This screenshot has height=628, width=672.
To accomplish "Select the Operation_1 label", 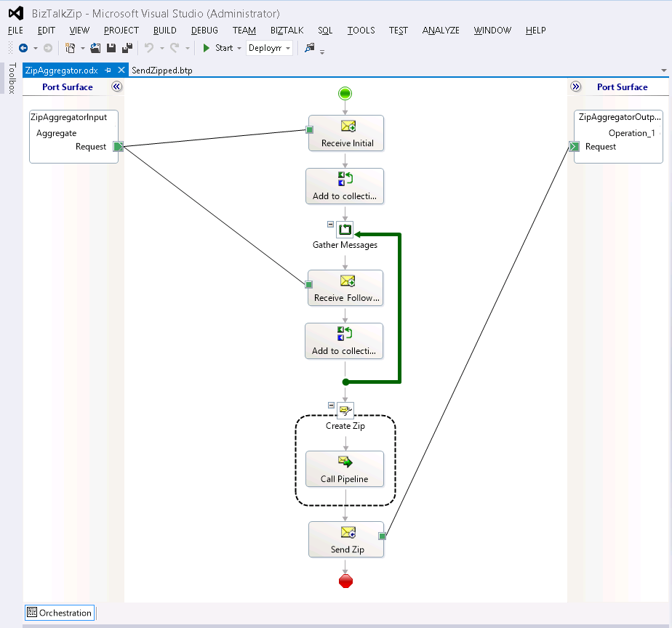I will 631,133.
